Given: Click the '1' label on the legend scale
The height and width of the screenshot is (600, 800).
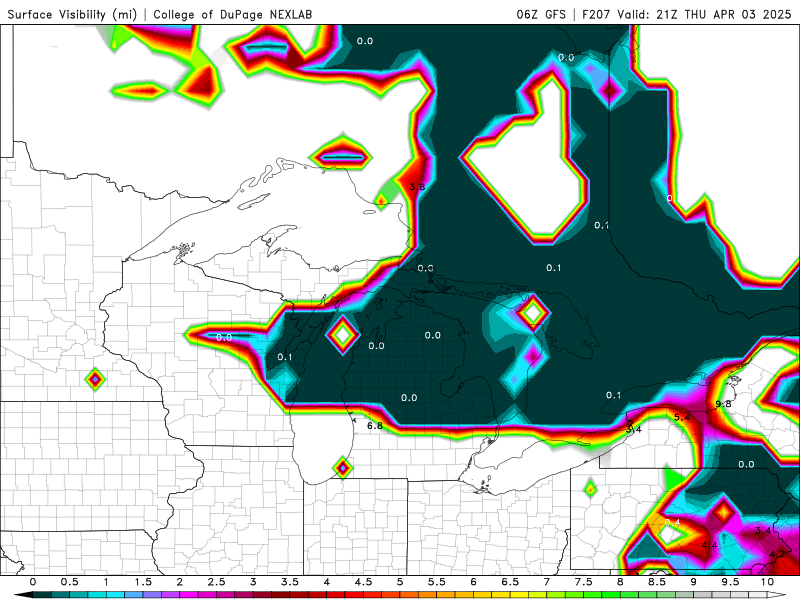Looking at the screenshot, I should [x=106, y=582].
